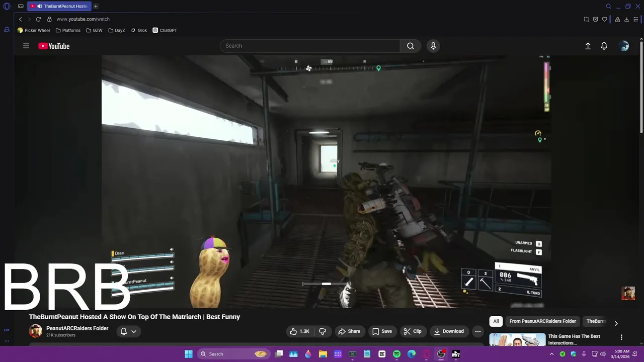This screenshot has width=644, height=362.
Task: Like the video with 1.3K likes
Action: pos(299,331)
